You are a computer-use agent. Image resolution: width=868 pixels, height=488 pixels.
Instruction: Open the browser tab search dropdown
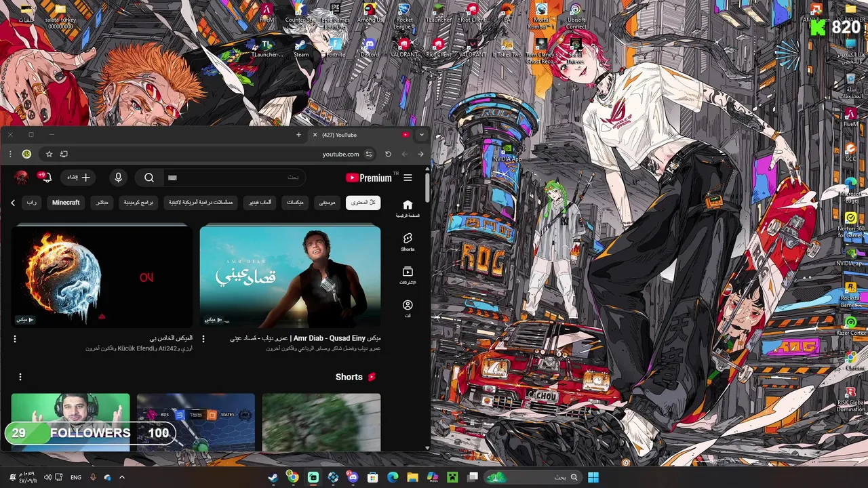[x=421, y=135]
